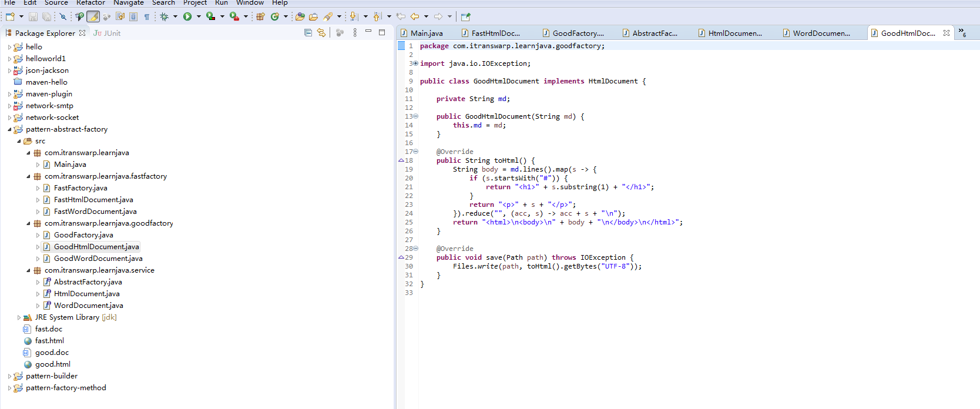Select the src source folder

pos(40,141)
